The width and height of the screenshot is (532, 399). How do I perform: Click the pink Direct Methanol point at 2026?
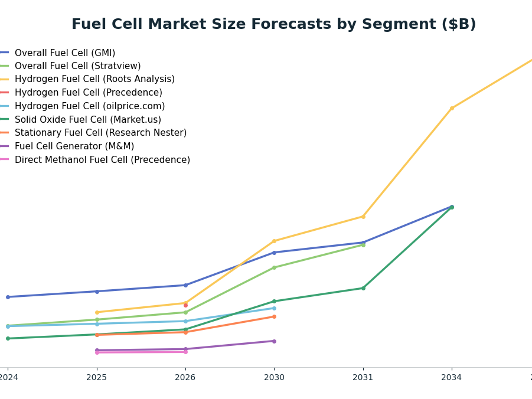click(x=185, y=352)
